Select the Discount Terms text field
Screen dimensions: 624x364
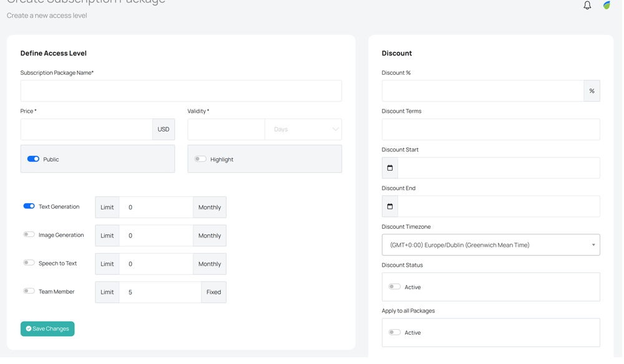coord(490,130)
